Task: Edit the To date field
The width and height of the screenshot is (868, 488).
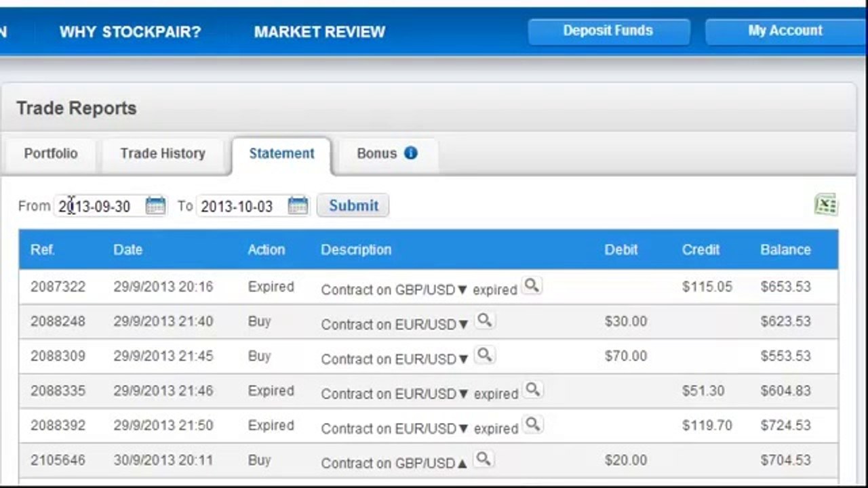Action: coord(243,206)
